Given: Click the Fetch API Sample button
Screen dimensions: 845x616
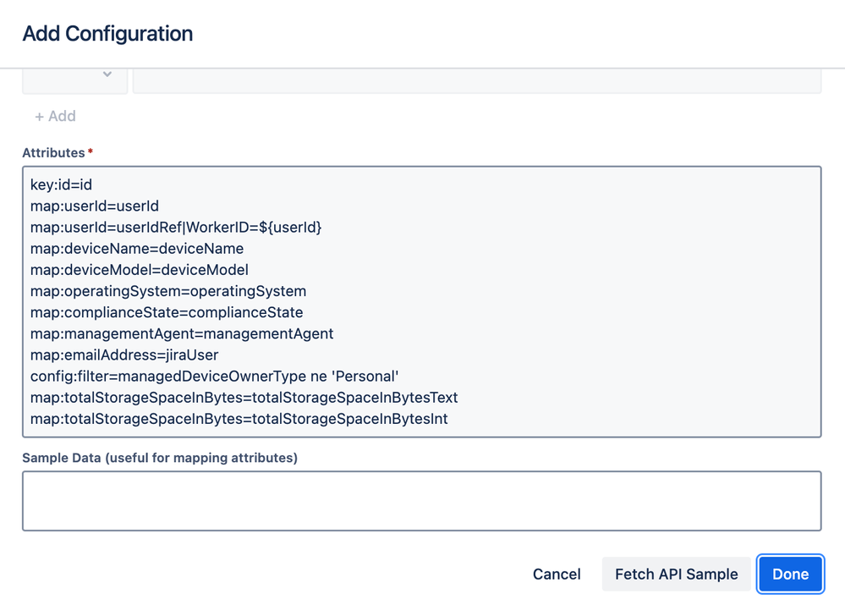Looking at the screenshot, I should [x=677, y=574].
